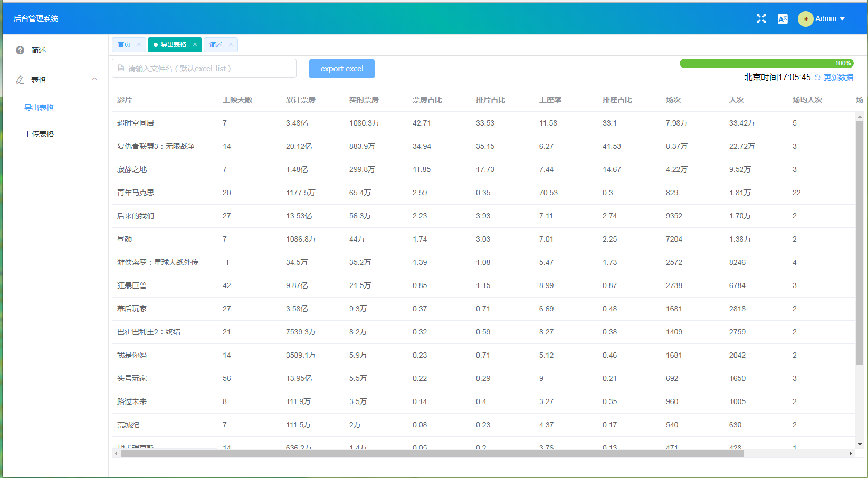
Task: Open the Admin dropdown arrow
Action: pos(842,19)
